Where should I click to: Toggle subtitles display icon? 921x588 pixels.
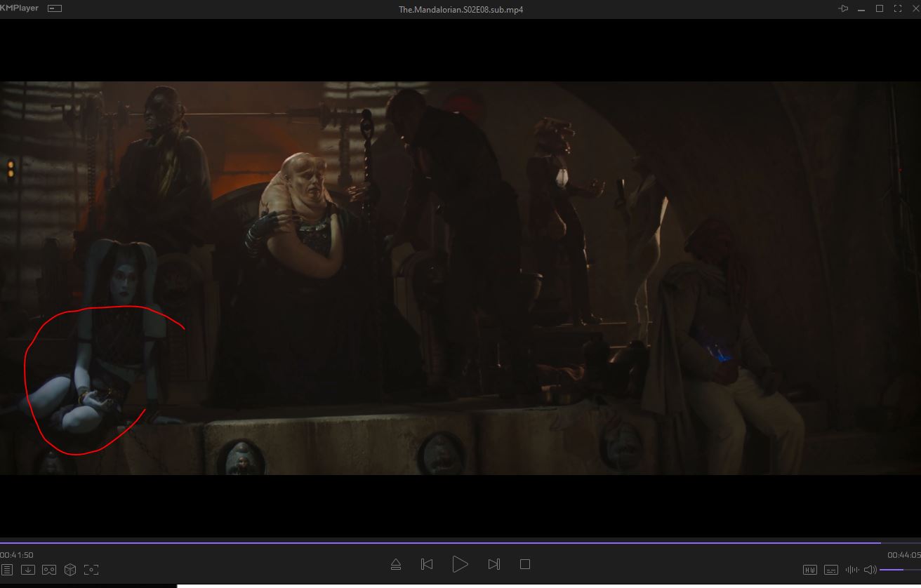[x=831, y=570]
